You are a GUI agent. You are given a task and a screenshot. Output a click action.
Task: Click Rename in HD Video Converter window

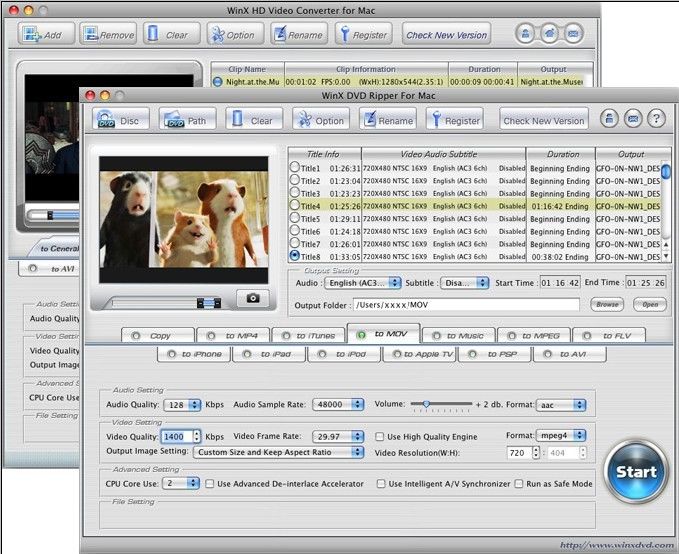point(299,34)
